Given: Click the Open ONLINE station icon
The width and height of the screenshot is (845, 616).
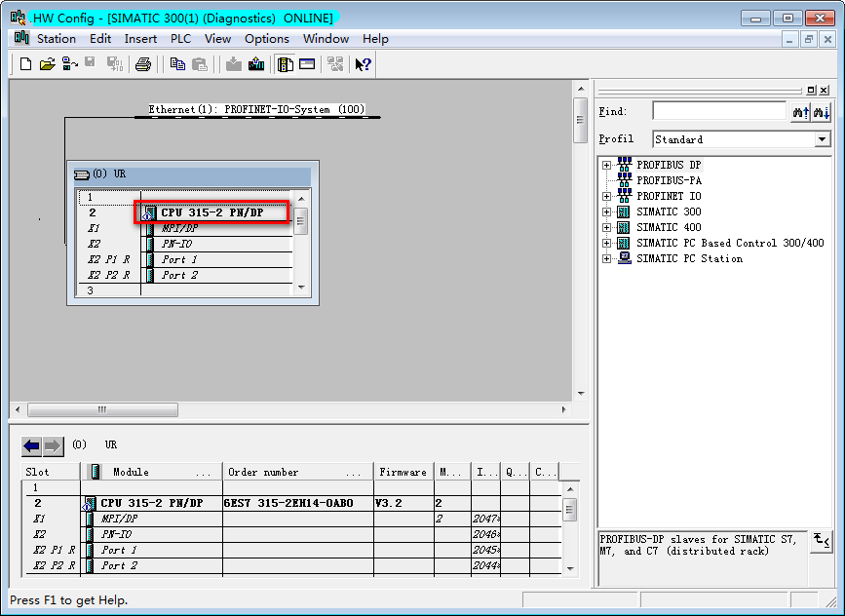Looking at the screenshot, I should click(69, 64).
